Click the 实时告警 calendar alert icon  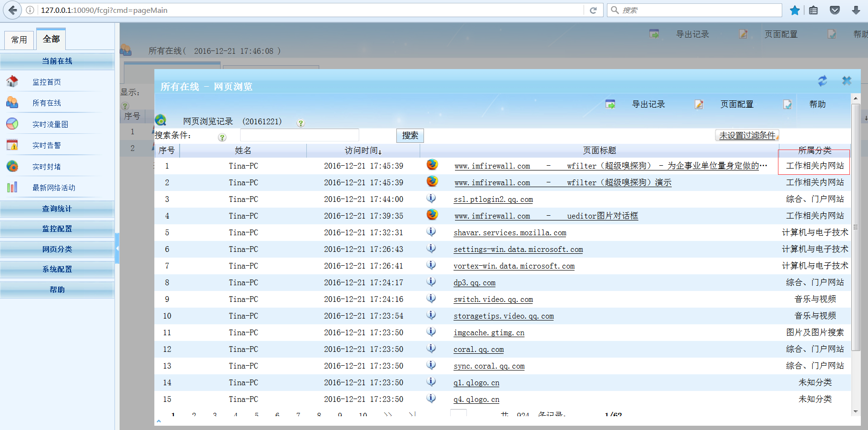12,145
